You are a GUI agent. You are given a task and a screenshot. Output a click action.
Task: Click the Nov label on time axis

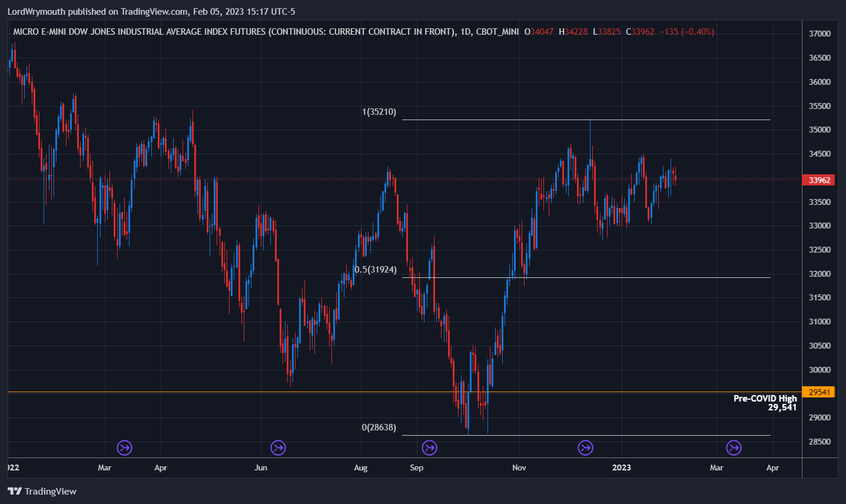point(519,467)
